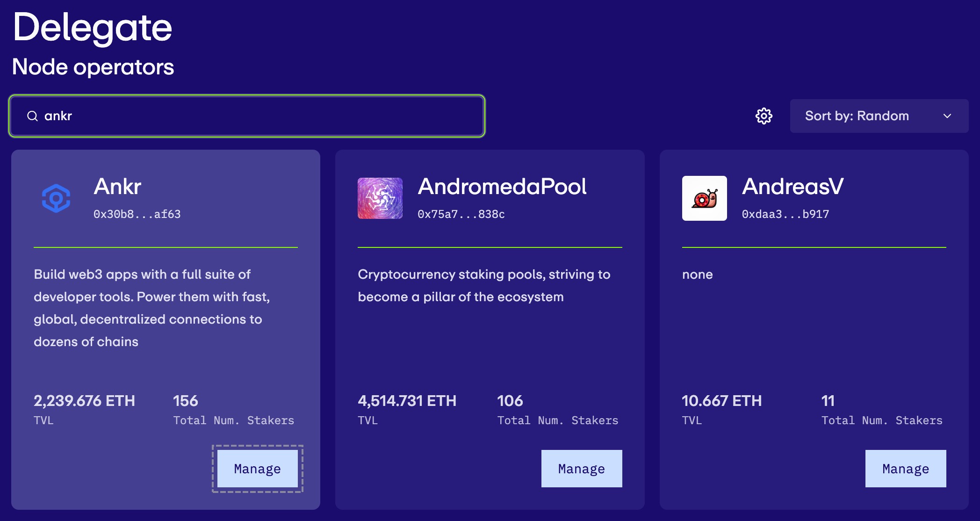This screenshot has width=980, height=521.
Task: Click Manage button on AndromedaPool card
Action: pyautogui.click(x=581, y=469)
